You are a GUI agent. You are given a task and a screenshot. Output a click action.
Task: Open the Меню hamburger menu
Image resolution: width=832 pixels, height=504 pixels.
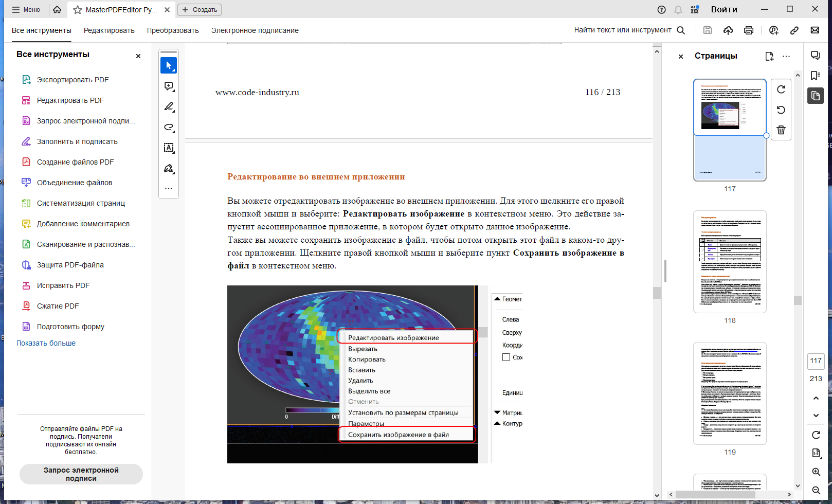tap(26, 10)
